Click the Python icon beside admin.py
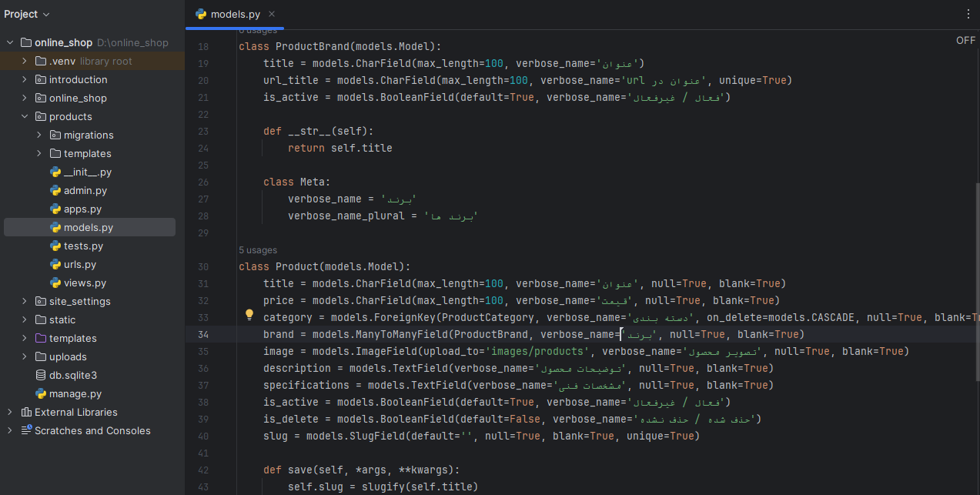Screen dimensions: 980x495 (55, 191)
